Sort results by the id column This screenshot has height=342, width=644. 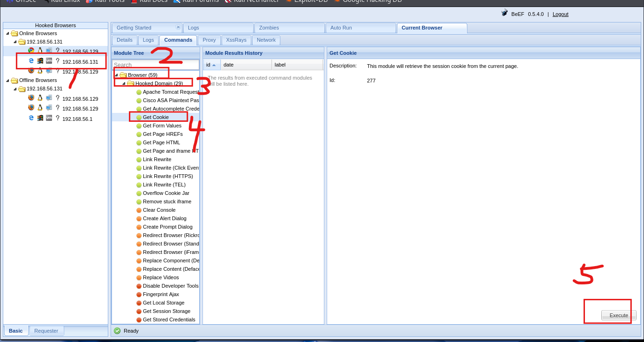point(211,65)
